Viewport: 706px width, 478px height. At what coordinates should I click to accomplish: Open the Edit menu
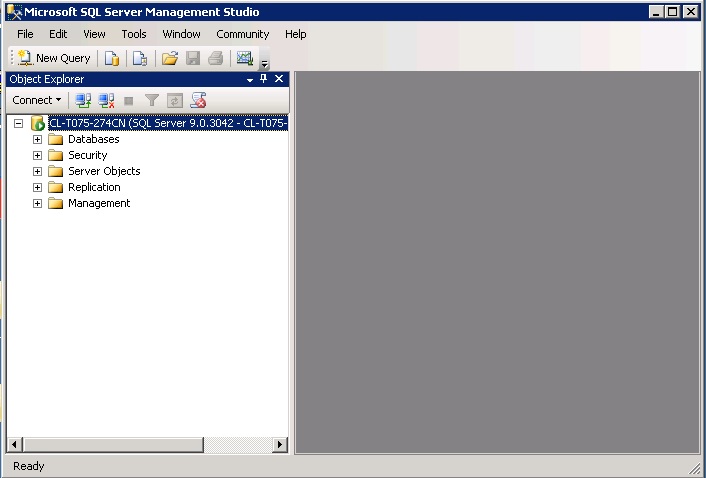(58, 34)
